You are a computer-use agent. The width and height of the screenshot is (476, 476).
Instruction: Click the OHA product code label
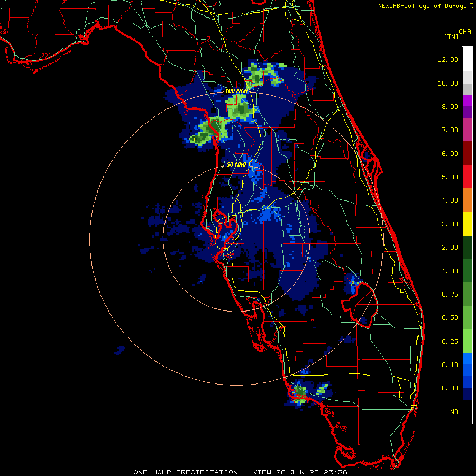pos(465,32)
